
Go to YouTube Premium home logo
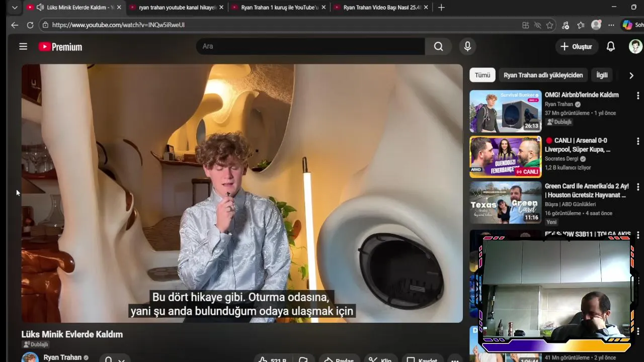coord(60,47)
